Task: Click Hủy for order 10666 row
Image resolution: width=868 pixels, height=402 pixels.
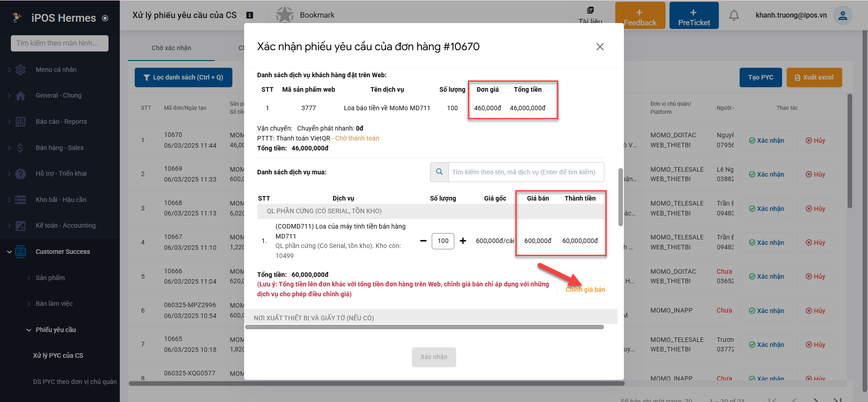Action: point(816,277)
